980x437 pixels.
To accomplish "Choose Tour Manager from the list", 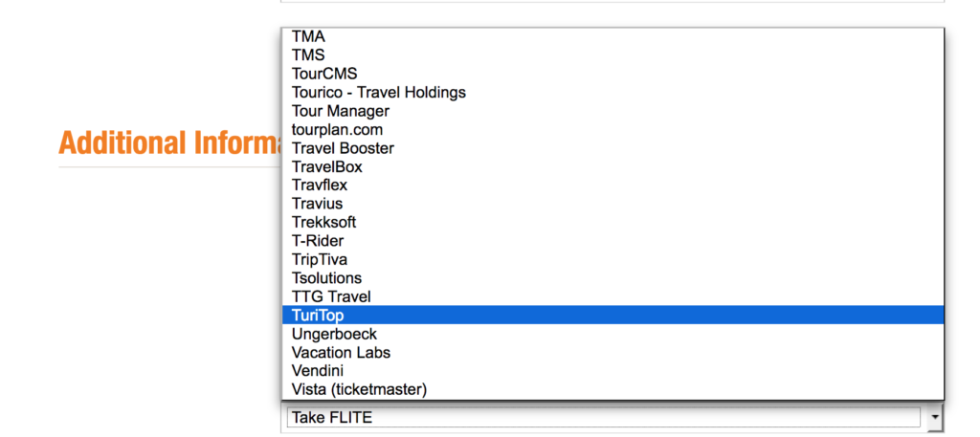I will click(341, 111).
